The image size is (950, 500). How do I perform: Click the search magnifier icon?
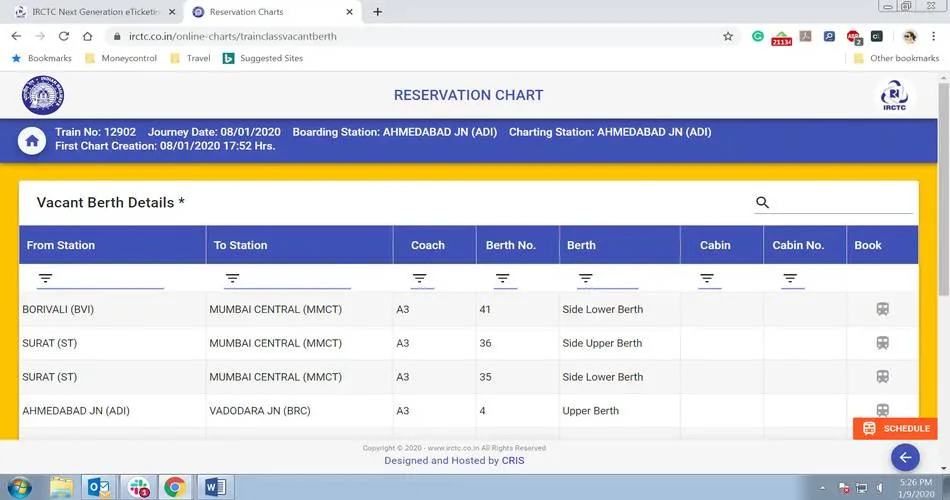click(x=762, y=203)
